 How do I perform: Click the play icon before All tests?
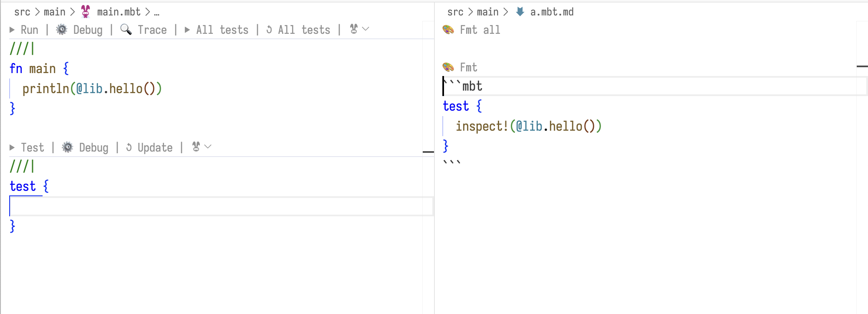pyautogui.click(x=187, y=30)
